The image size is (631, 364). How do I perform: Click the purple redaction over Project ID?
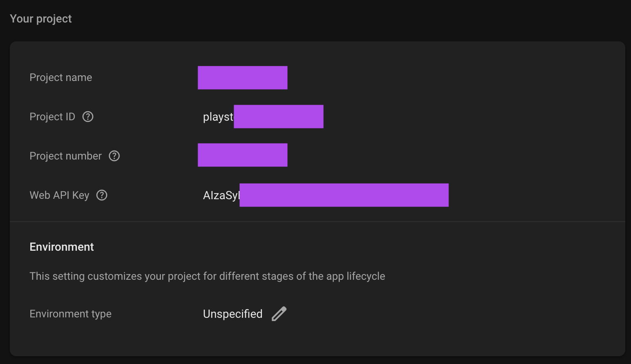coord(279,117)
